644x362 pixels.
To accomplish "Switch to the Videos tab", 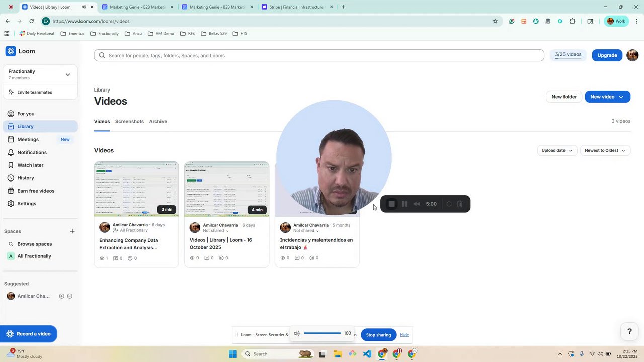I will point(102,121).
